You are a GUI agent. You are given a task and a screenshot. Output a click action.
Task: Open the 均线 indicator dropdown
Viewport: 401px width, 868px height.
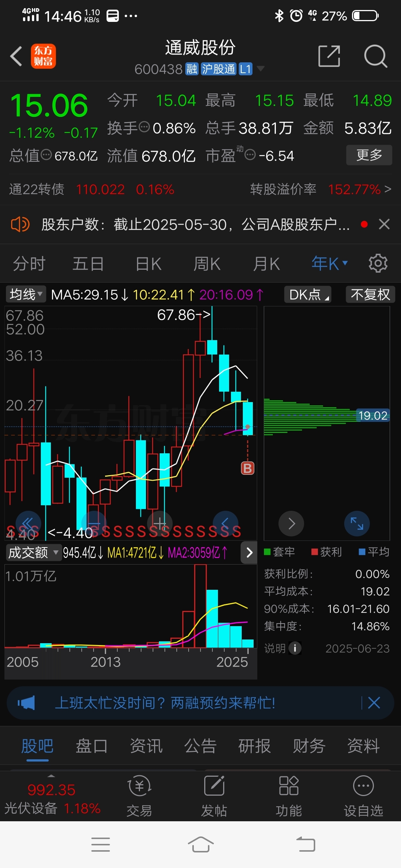coord(26,295)
